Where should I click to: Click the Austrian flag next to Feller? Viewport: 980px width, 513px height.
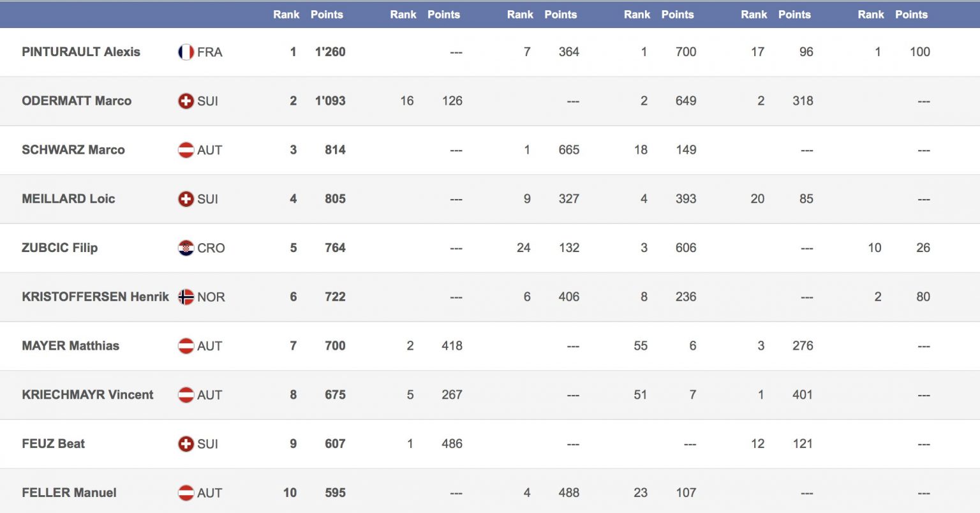point(186,493)
